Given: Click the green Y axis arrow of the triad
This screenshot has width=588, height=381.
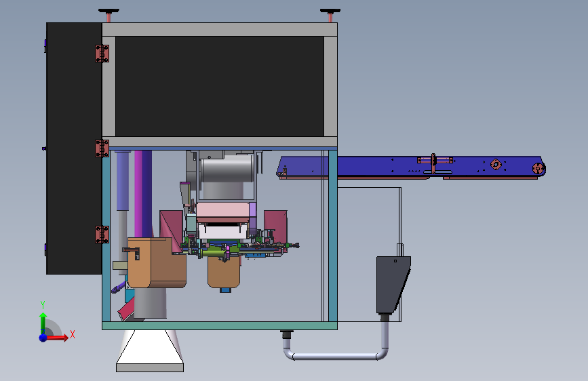Looking at the screenshot, I should 43,323.
